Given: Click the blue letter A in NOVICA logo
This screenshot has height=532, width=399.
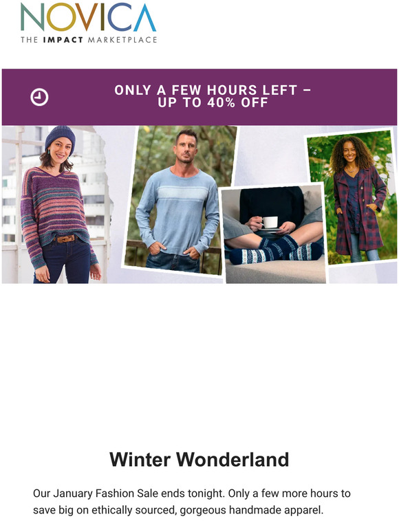Looking at the screenshot, I should tap(145, 17).
